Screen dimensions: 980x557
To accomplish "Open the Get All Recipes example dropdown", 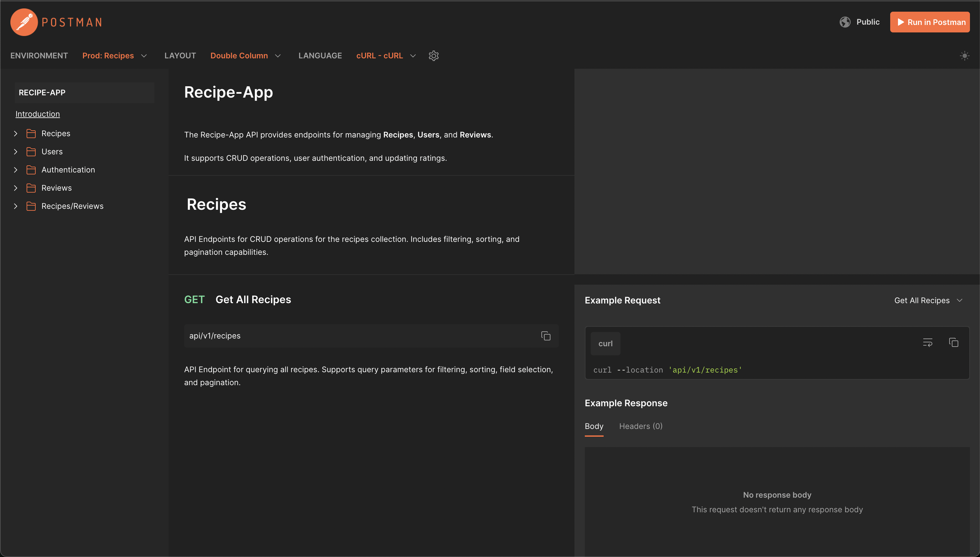I will coord(927,300).
